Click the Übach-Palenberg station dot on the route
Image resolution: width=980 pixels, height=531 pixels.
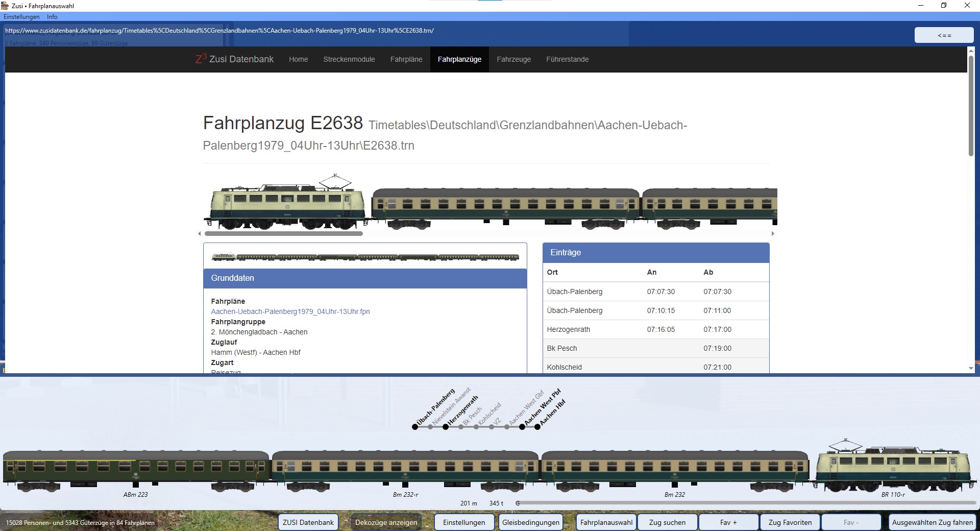(415, 427)
